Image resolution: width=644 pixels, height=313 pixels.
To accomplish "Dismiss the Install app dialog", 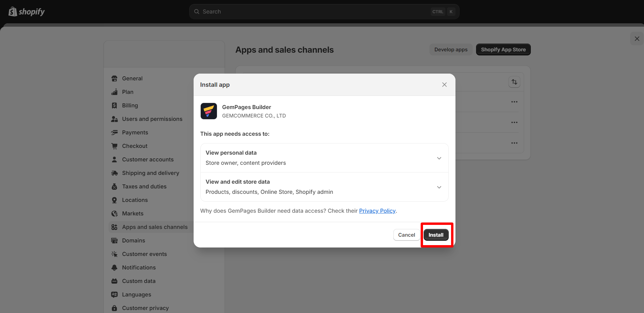I will tap(444, 84).
